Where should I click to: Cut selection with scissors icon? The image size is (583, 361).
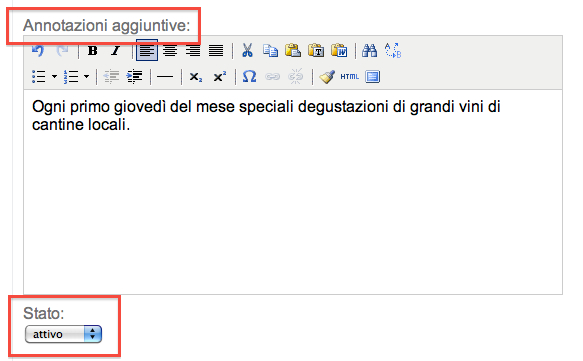tap(247, 50)
